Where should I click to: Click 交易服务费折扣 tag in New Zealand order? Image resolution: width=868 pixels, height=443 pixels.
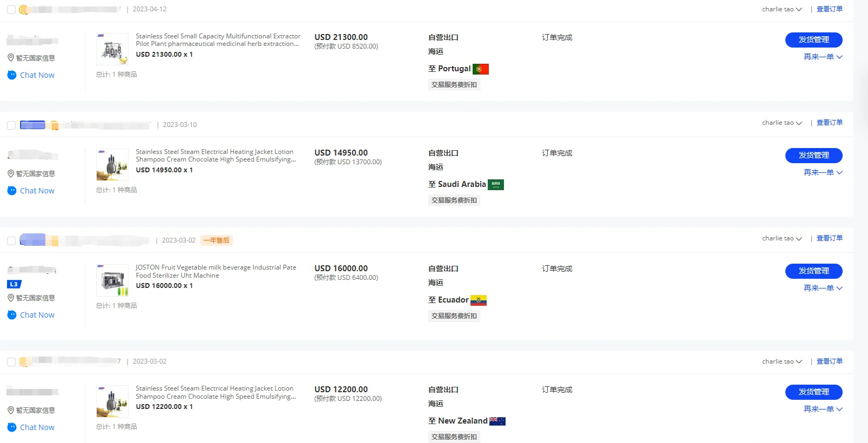coord(454,437)
